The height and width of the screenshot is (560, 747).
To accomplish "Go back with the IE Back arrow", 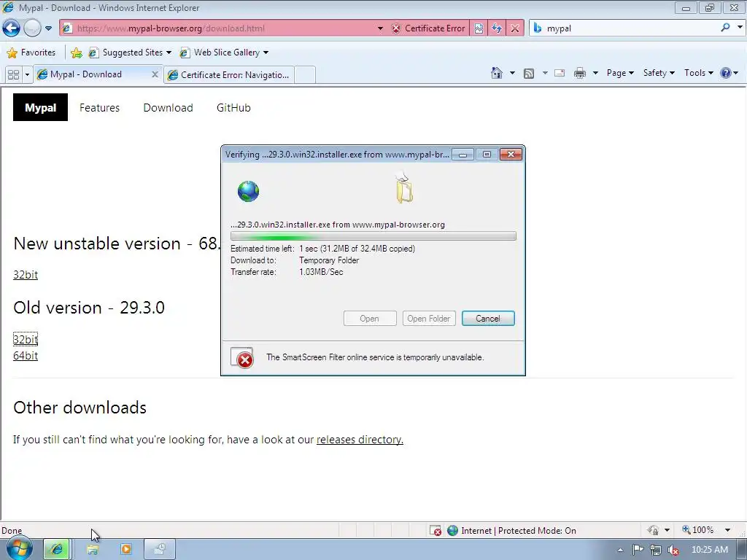I will (12, 28).
